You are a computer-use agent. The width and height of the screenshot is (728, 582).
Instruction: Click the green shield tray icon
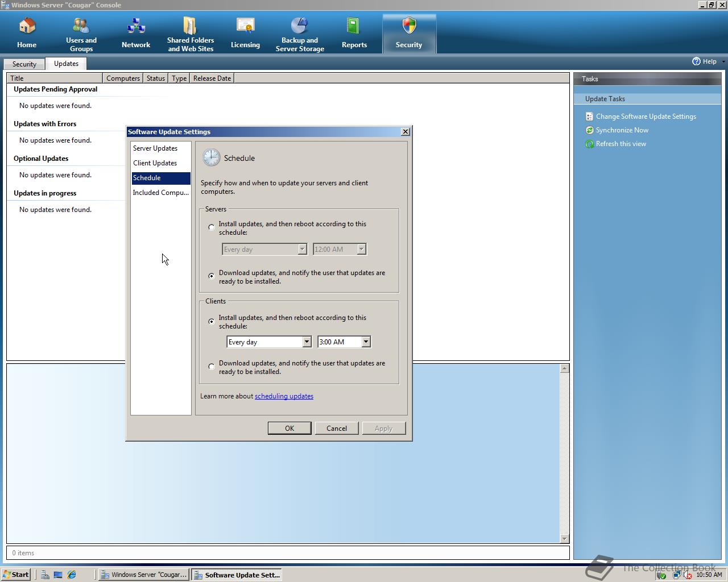coord(662,575)
